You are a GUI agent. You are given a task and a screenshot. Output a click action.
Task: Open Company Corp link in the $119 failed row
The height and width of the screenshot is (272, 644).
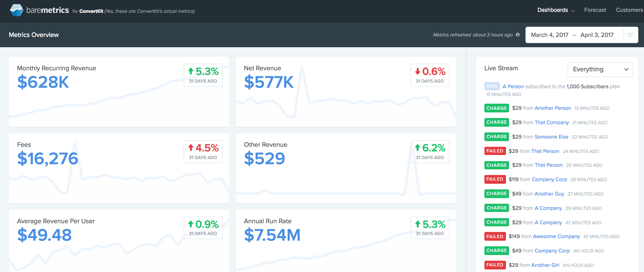(x=549, y=179)
